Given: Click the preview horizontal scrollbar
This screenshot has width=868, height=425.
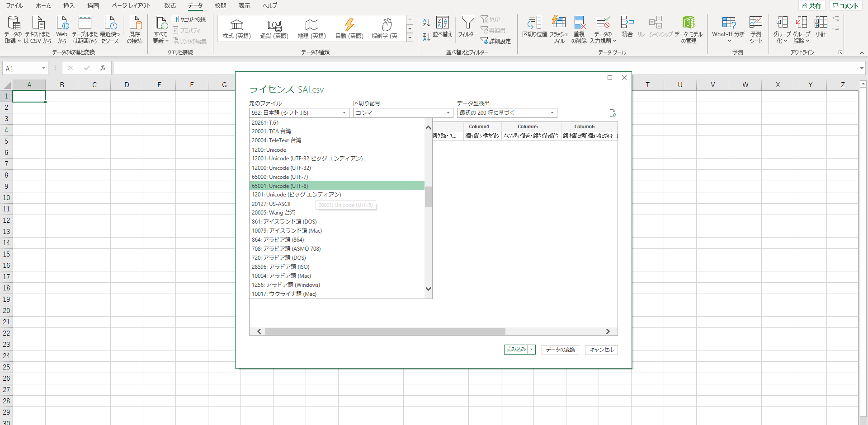Looking at the screenshot, I should point(385,332).
